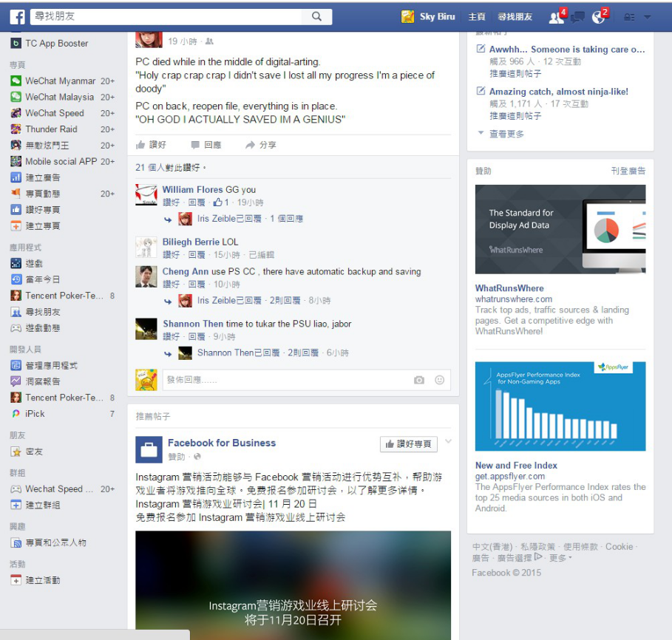The height and width of the screenshot is (640, 672).
Task: Attach photo via comment camera icon
Action: tap(419, 380)
